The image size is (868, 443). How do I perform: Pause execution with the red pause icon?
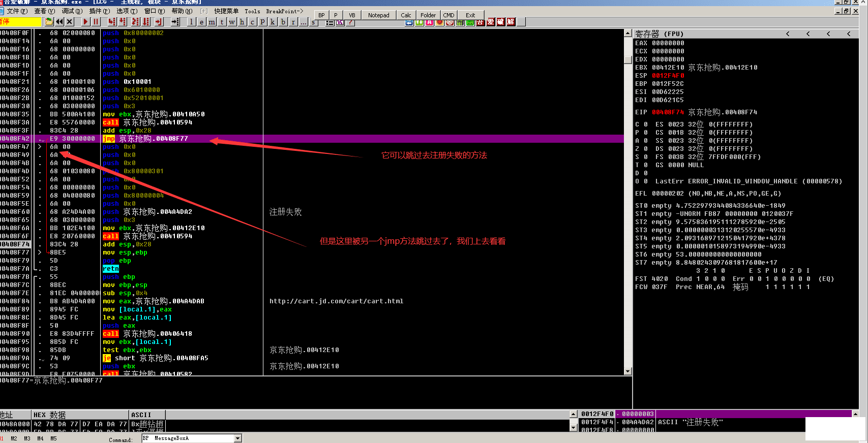(96, 21)
